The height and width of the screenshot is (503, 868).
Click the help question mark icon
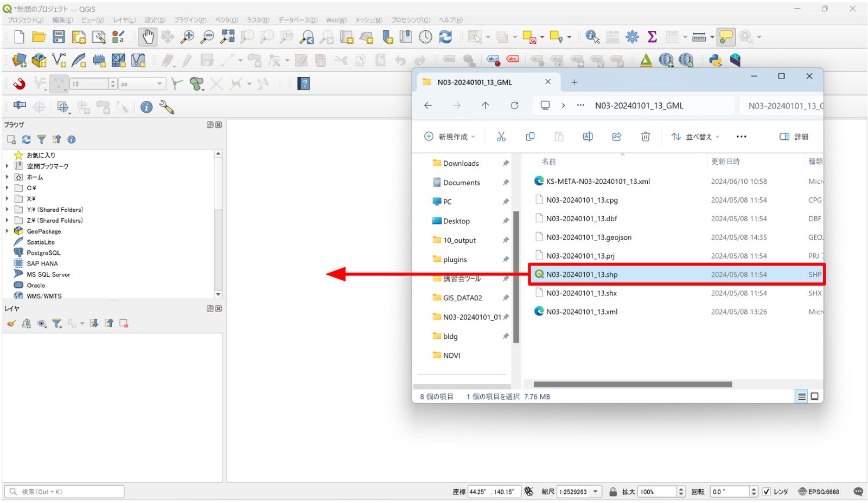pyautogui.click(x=304, y=83)
